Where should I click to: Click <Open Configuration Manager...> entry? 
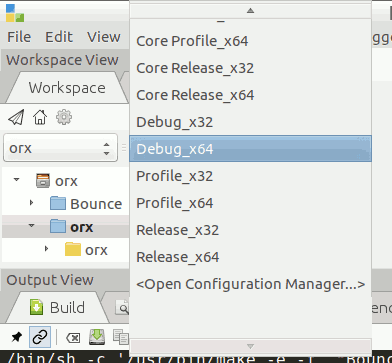pos(250,284)
